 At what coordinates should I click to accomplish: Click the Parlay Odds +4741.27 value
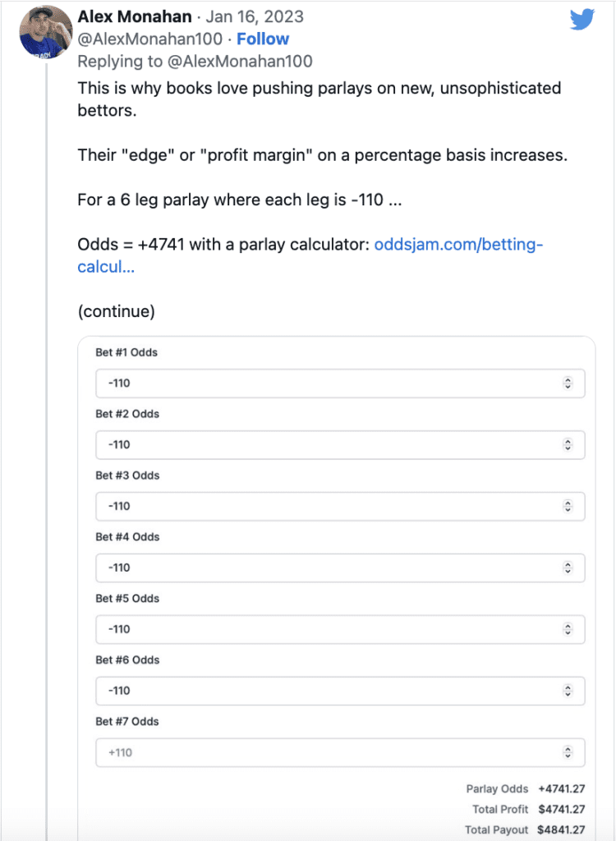click(x=561, y=789)
